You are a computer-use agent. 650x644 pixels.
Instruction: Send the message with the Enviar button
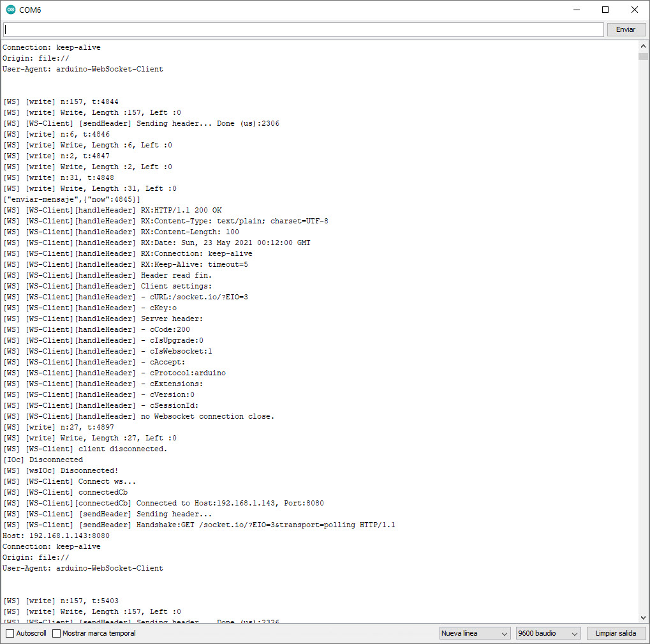(x=626, y=29)
